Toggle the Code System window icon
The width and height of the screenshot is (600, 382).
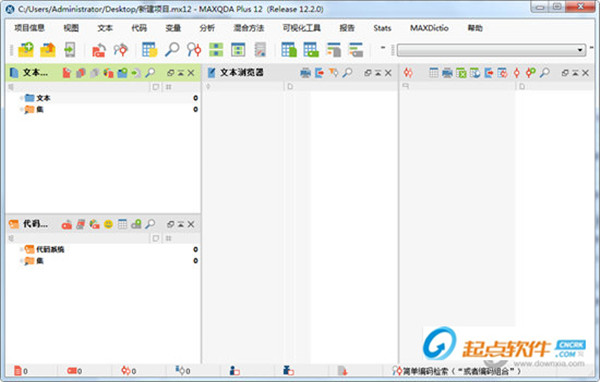pyautogui.click(x=311, y=50)
